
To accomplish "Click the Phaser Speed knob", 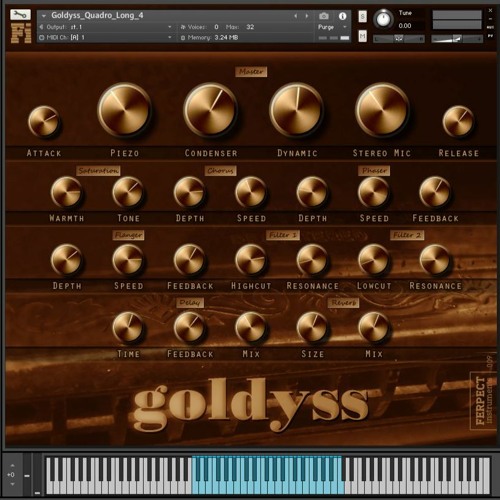I will point(374,192).
